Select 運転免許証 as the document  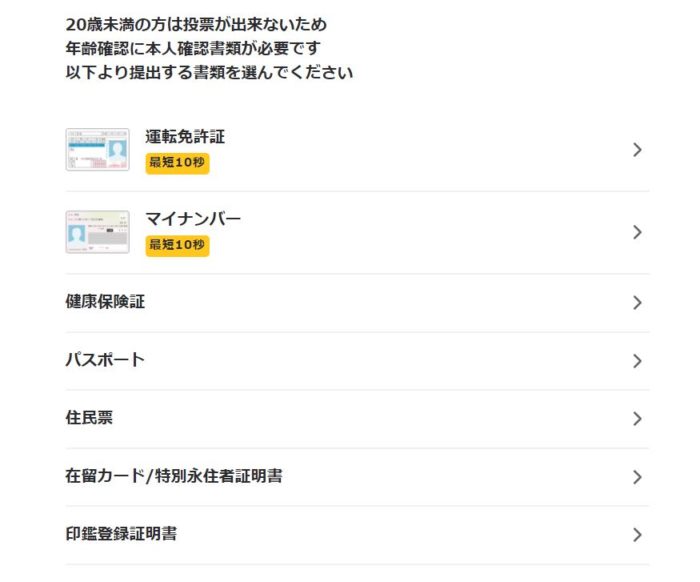click(x=357, y=150)
